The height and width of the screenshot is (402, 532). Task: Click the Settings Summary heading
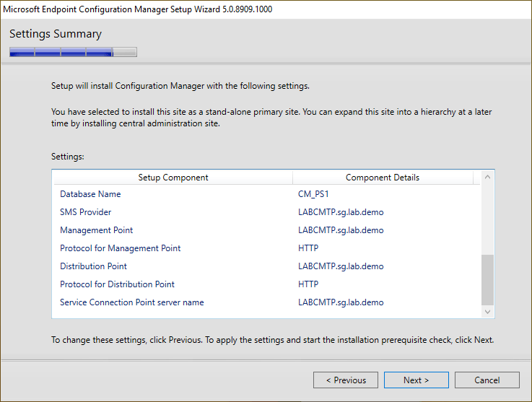point(56,34)
